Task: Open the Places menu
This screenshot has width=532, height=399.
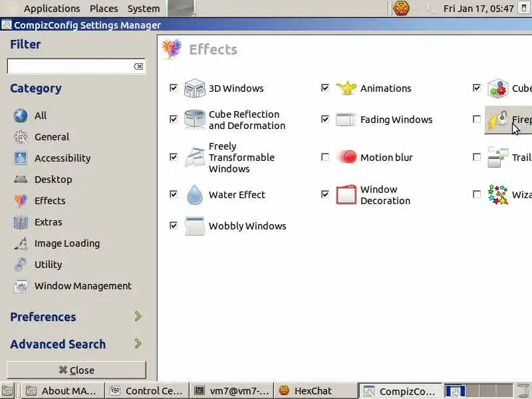Action: tap(104, 9)
